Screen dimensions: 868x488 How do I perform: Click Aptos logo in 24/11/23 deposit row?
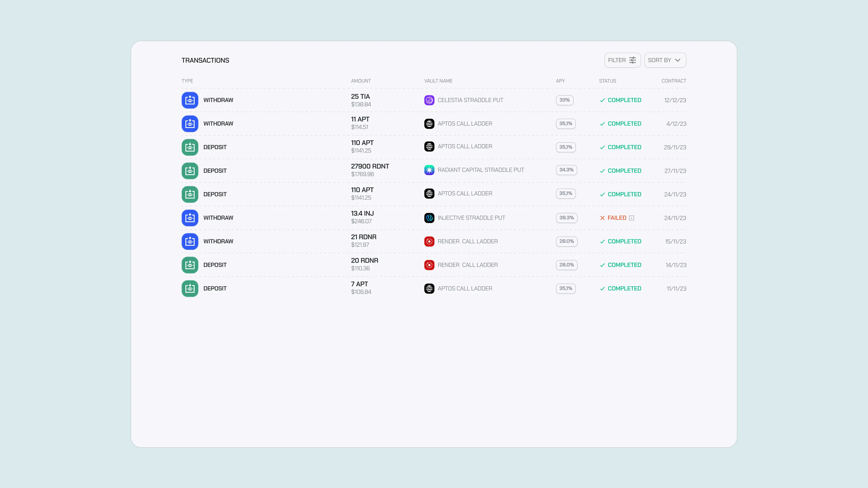(x=429, y=194)
